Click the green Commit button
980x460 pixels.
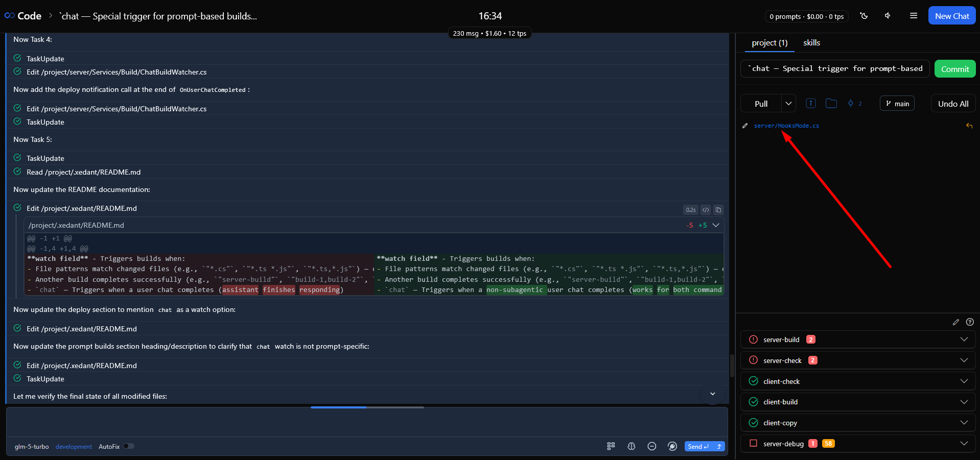click(955, 69)
